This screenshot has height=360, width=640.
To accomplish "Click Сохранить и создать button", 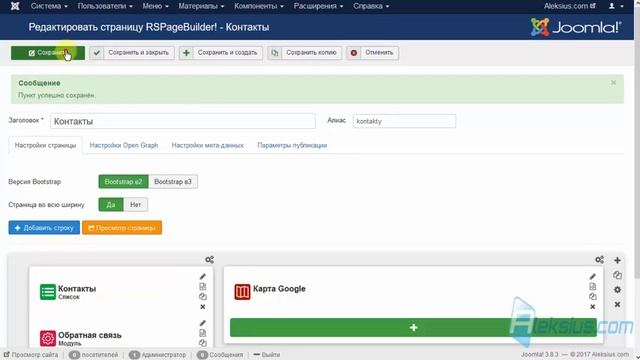I will 221,53.
